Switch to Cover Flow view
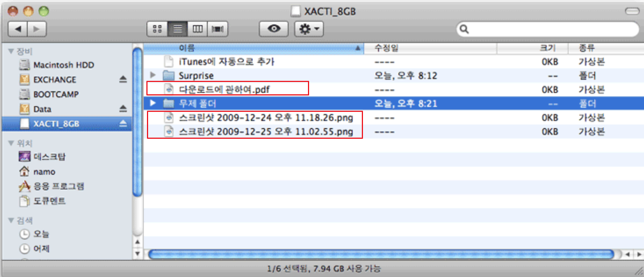The width and height of the screenshot is (644, 277). (218, 29)
